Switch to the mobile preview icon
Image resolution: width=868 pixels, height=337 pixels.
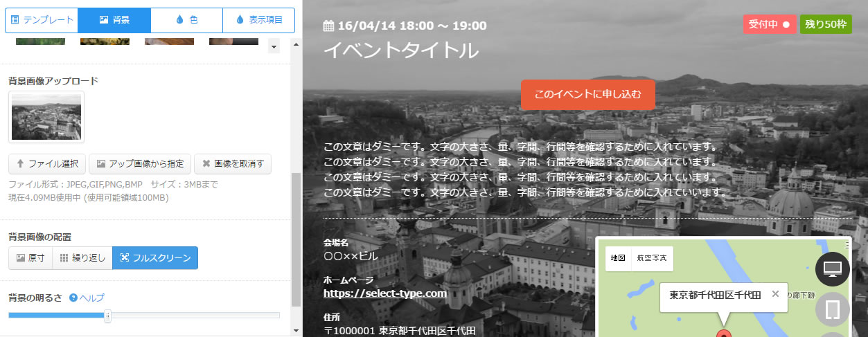[x=833, y=309]
